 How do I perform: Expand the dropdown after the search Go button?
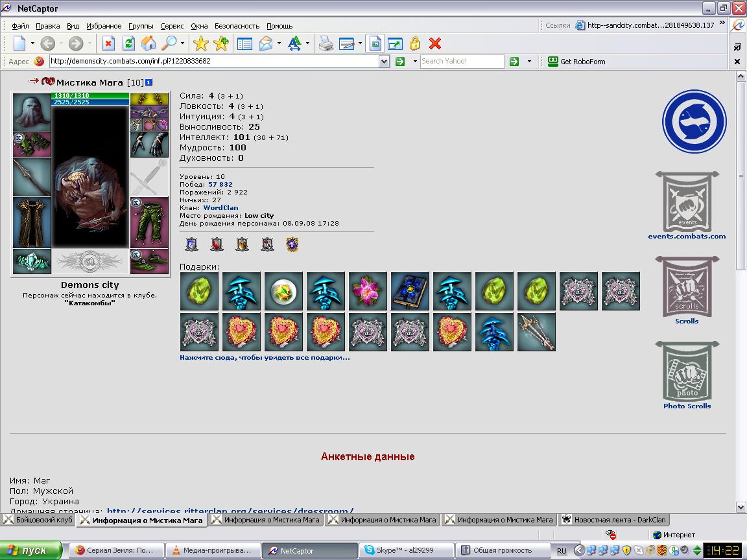(x=529, y=62)
